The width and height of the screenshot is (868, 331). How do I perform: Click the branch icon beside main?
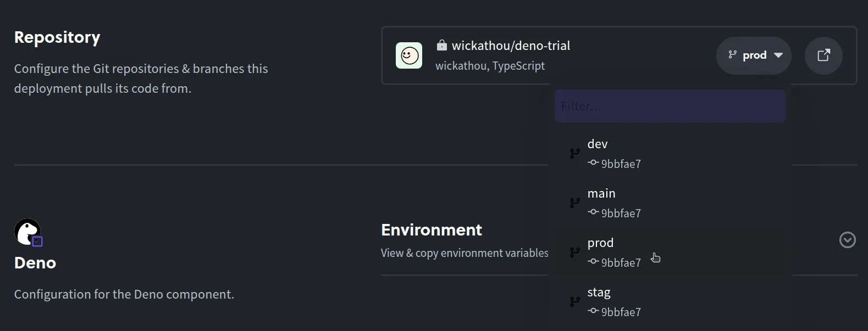pos(574,203)
